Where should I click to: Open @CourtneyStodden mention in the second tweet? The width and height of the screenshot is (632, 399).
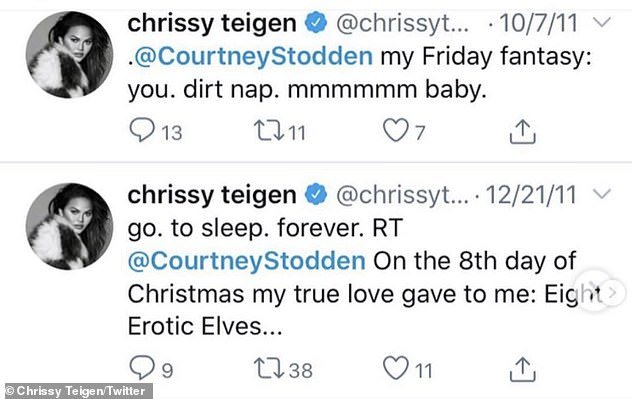[247, 261]
